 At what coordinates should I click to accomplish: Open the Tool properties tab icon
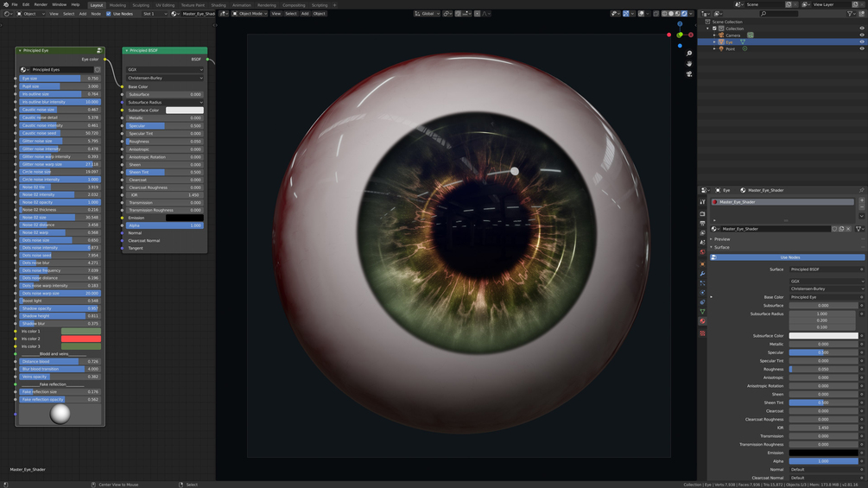pos(702,202)
